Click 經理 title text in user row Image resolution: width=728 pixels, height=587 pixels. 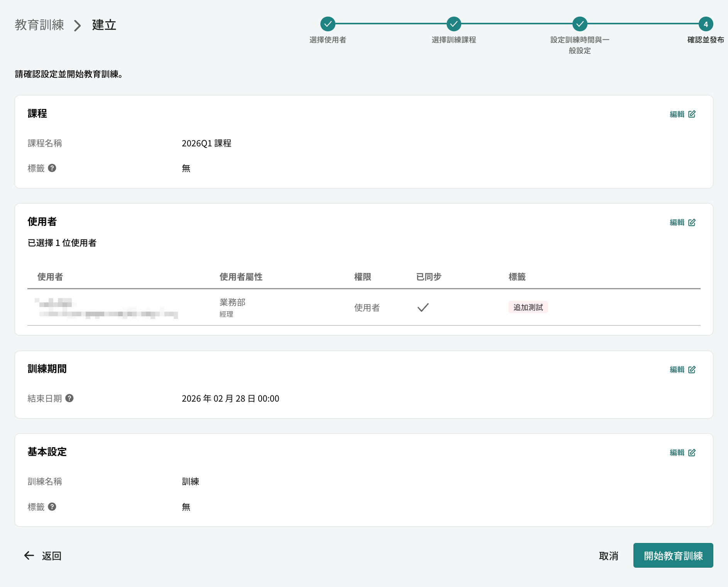pyautogui.click(x=226, y=314)
